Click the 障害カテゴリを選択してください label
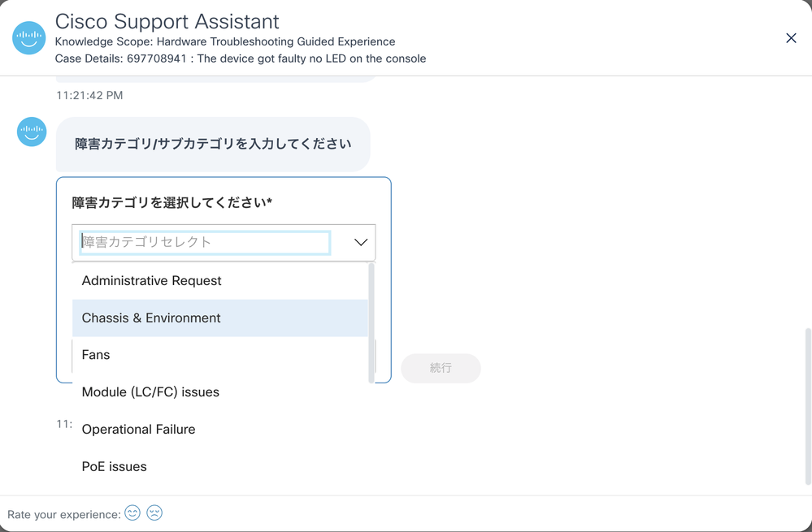The image size is (812, 532). (x=172, y=202)
